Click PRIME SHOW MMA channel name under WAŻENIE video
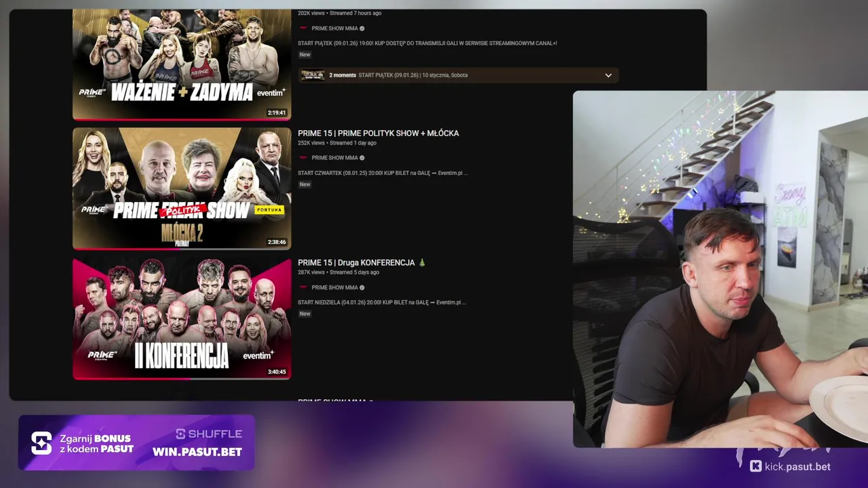Viewport: 868px width, 488px height. pyautogui.click(x=334, y=28)
